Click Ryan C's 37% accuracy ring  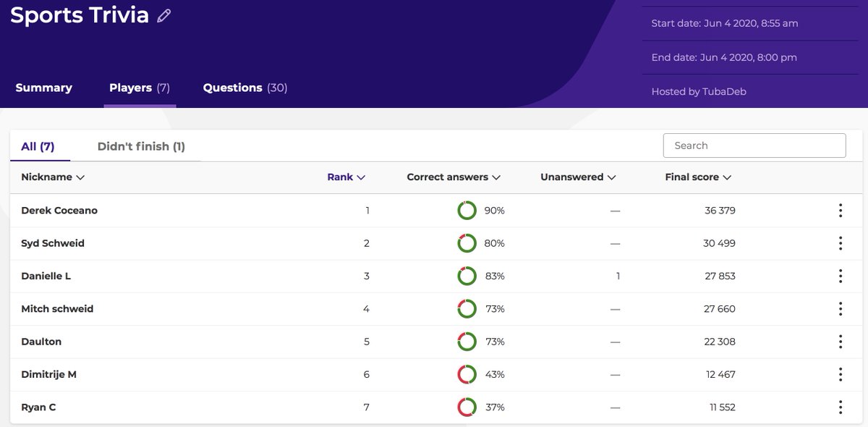[467, 407]
